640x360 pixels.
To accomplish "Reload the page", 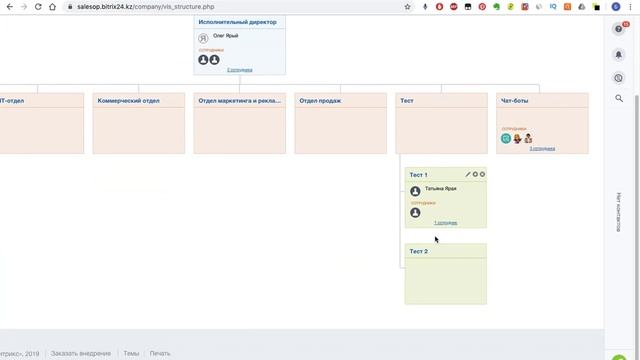I will click(x=38, y=7).
